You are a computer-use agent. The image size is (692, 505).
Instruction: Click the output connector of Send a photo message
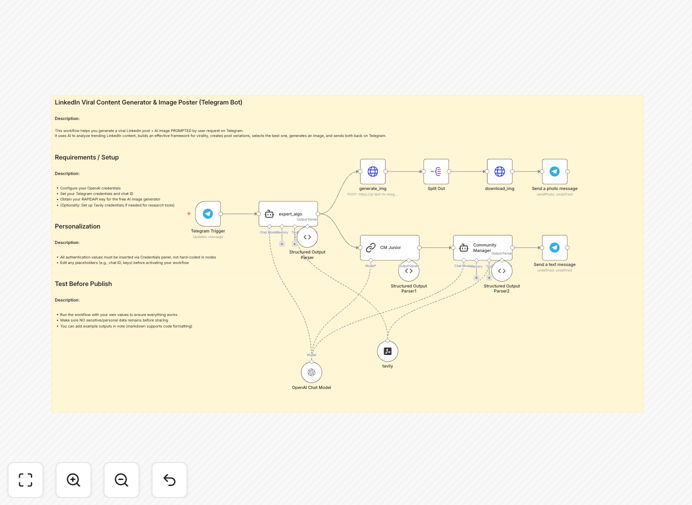point(568,172)
